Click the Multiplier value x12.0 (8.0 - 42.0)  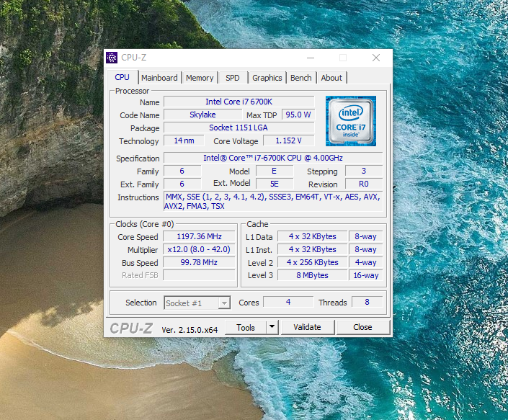pyautogui.click(x=199, y=249)
